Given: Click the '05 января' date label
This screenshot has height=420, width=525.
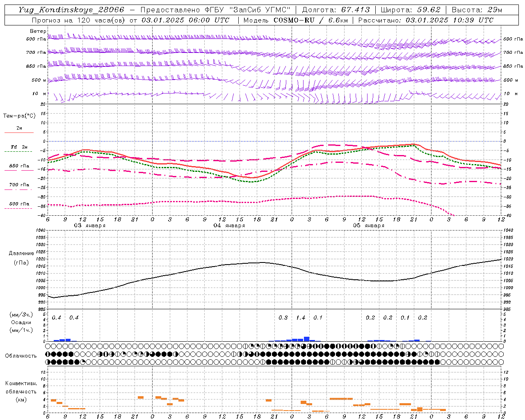Looking at the screenshot, I should pos(369,226).
